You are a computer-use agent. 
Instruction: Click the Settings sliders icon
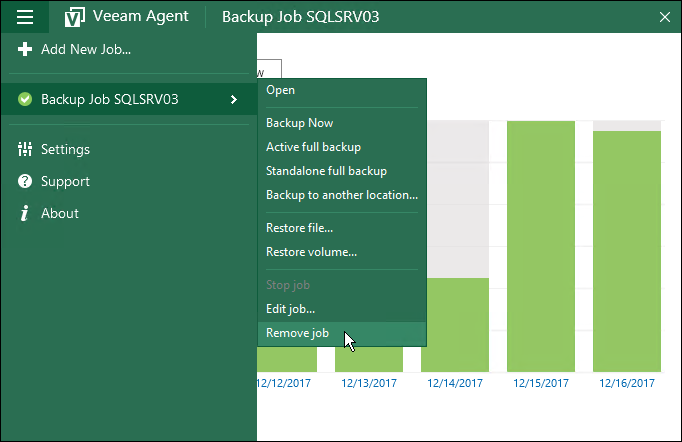click(25, 149)
